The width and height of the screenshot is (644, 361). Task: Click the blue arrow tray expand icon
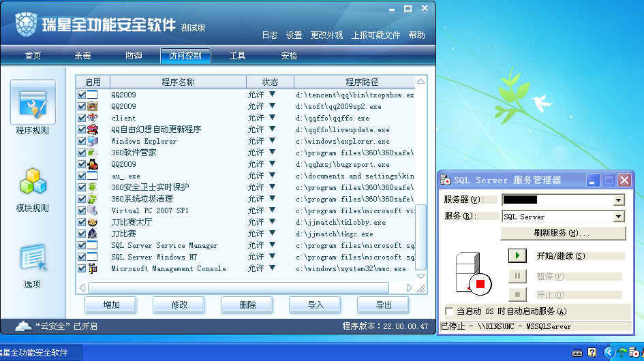(609, 352)
